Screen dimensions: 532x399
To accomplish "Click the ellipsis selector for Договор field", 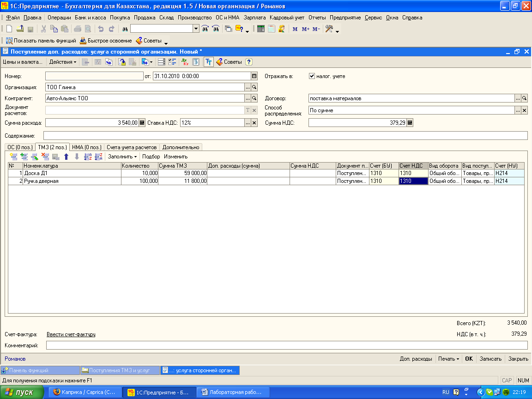I will click(518, 98).
